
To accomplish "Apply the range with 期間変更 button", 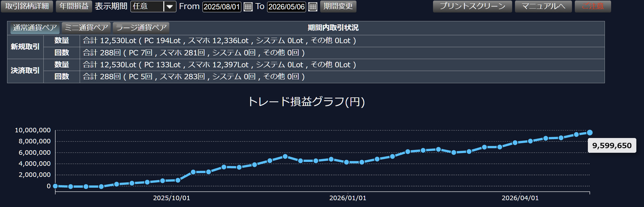I will [x=338, y=6].
